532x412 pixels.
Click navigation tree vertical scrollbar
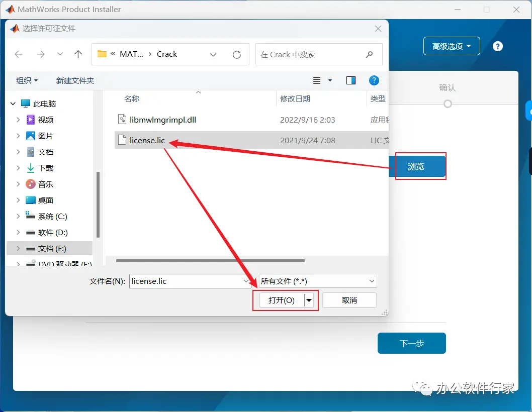(98, 205)
